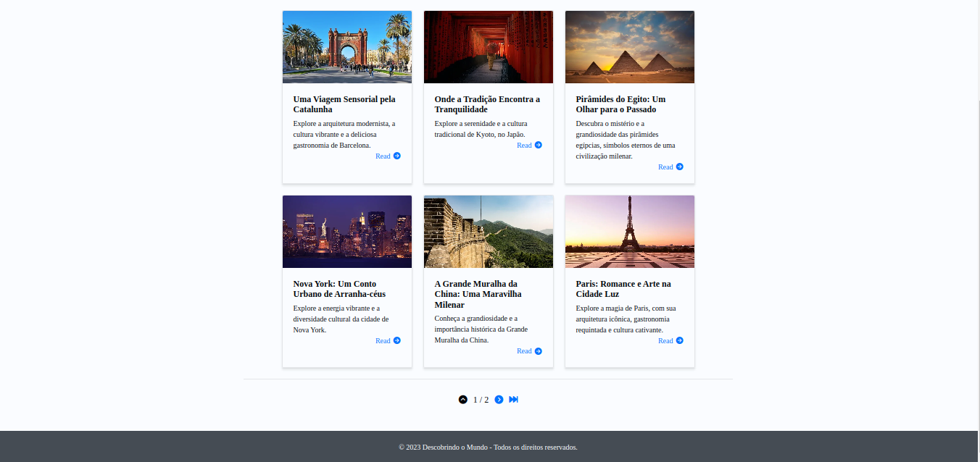Select the Egyptian pyramids sunset thumbnail

pyautogui.click(x=630, y=47)
